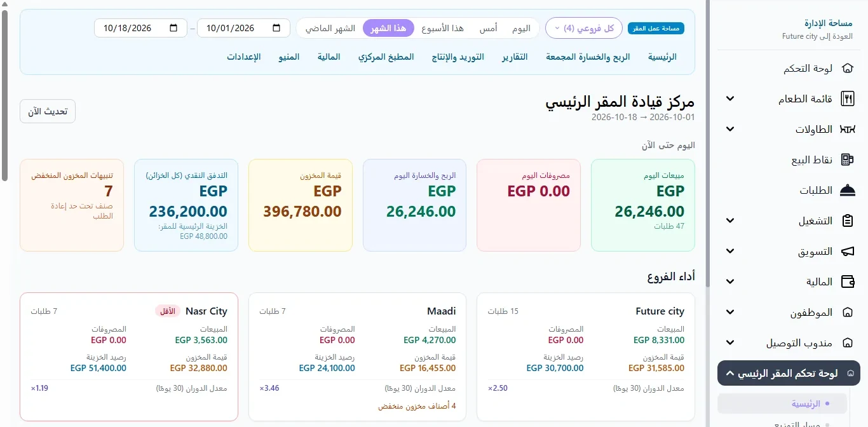Switch to the التقارير tab
Screen dimensions: 868x427
tap(515, 57)
